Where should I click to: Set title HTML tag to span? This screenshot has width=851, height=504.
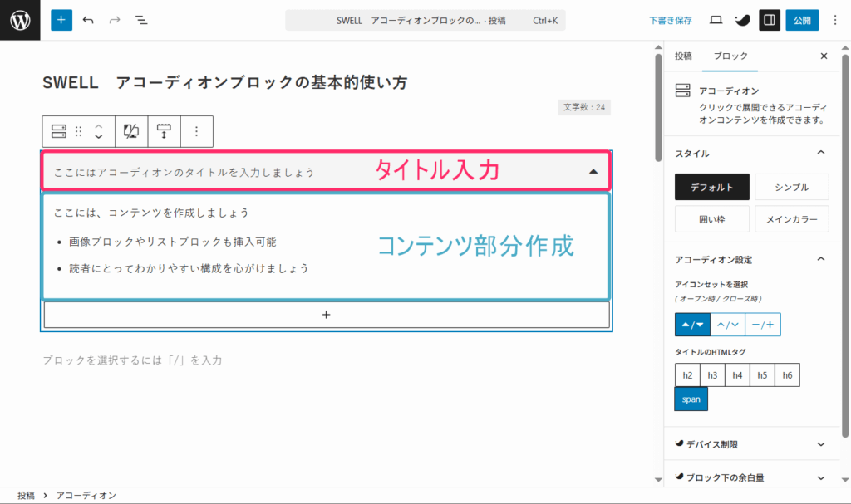pyautogui.click(x=691, y=399)
